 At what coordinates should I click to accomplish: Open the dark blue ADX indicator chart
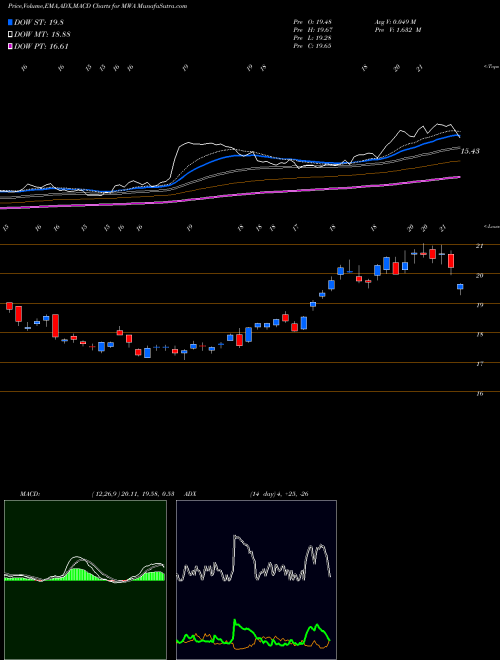[x=256, y=580]
